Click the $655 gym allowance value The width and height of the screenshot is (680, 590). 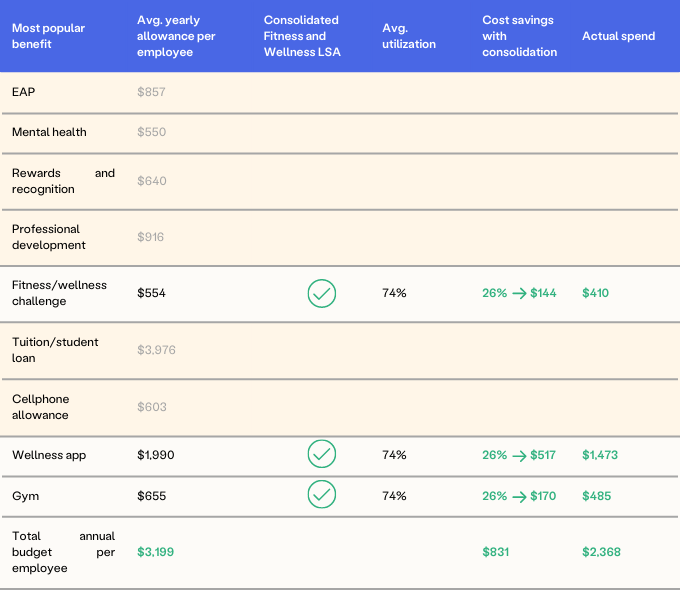[151, 496]
